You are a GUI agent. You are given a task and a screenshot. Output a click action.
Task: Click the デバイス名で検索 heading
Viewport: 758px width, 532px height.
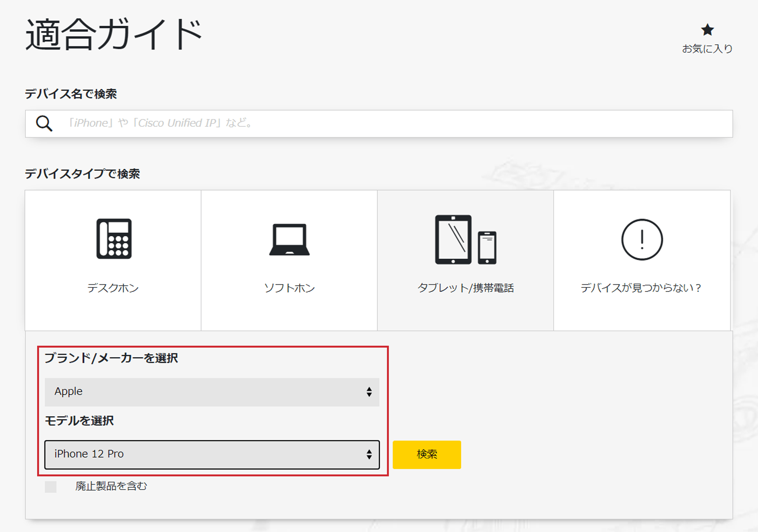coord(71,94)
